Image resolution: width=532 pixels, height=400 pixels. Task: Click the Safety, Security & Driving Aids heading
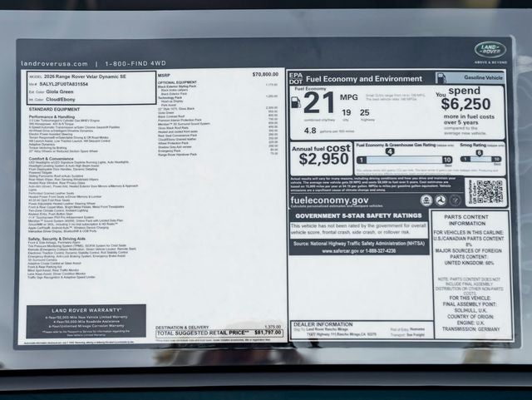(x=57, y=239)
